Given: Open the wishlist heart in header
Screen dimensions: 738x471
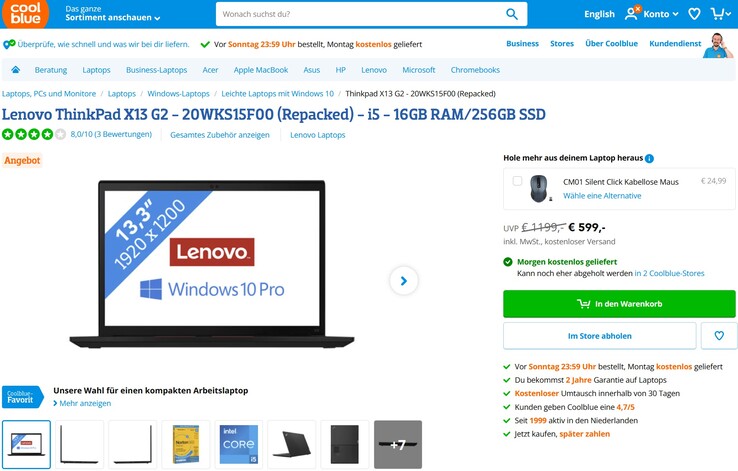Looking at the screenshot, I should 694,14.
